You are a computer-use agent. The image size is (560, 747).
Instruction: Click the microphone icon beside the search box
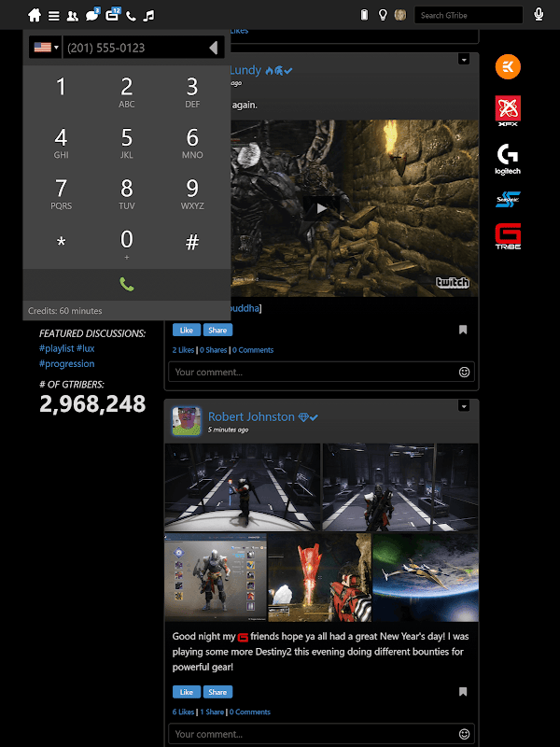click(539, 14)
